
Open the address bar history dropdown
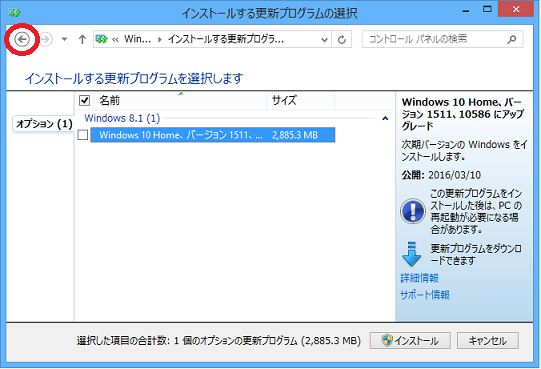coord(324,40)
